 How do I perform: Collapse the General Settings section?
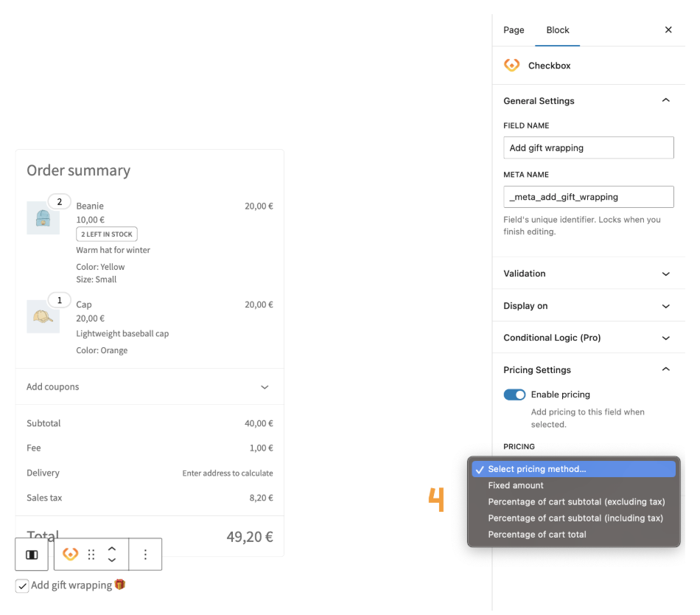(x=665, y=101)
